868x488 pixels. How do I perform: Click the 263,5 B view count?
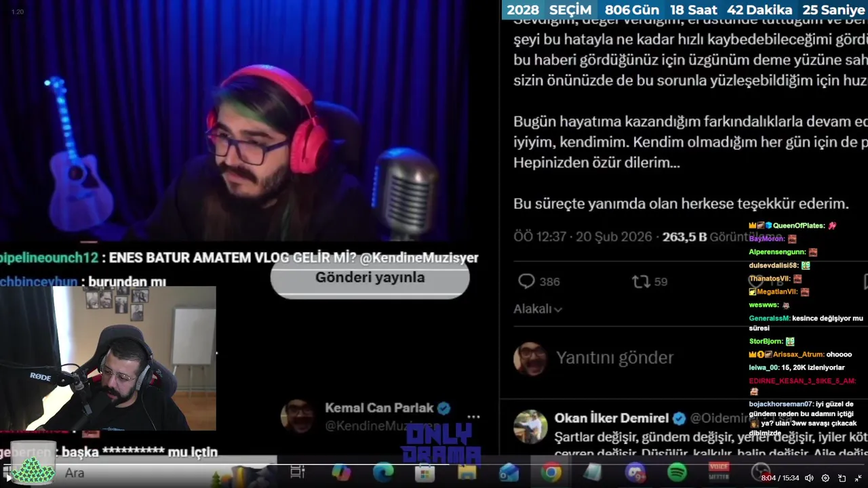point(685,237)
